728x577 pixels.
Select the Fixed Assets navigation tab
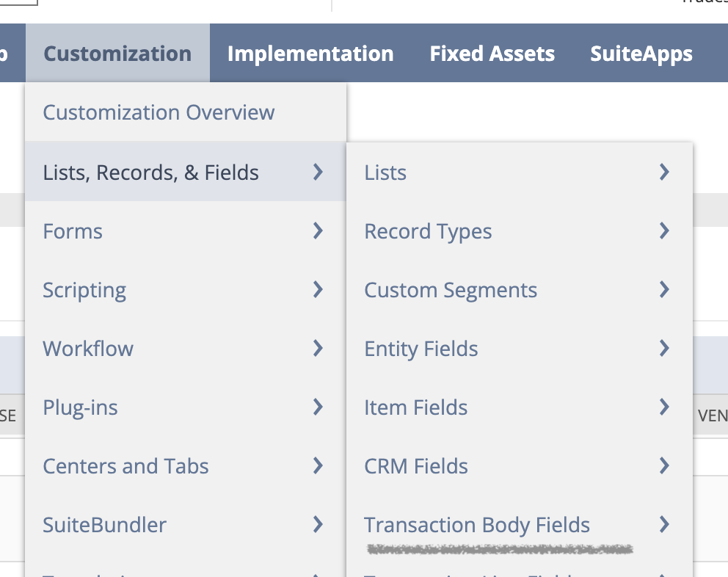[492, 54]
